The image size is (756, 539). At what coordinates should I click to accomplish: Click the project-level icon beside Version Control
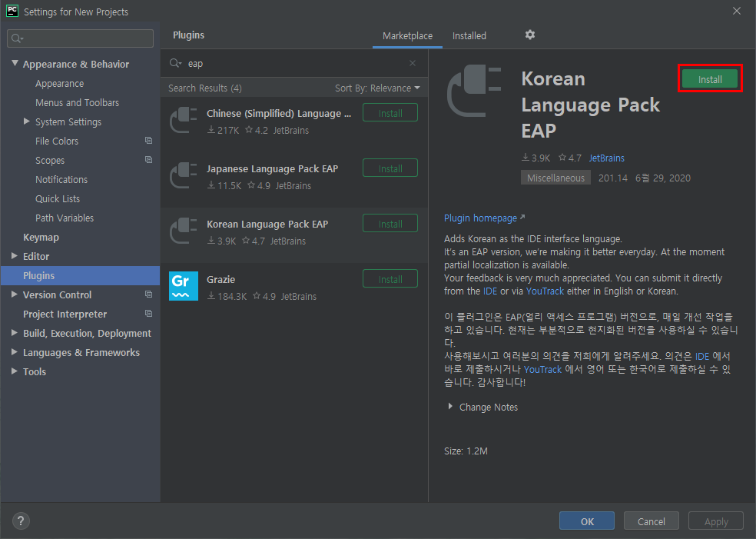(148, 294)
